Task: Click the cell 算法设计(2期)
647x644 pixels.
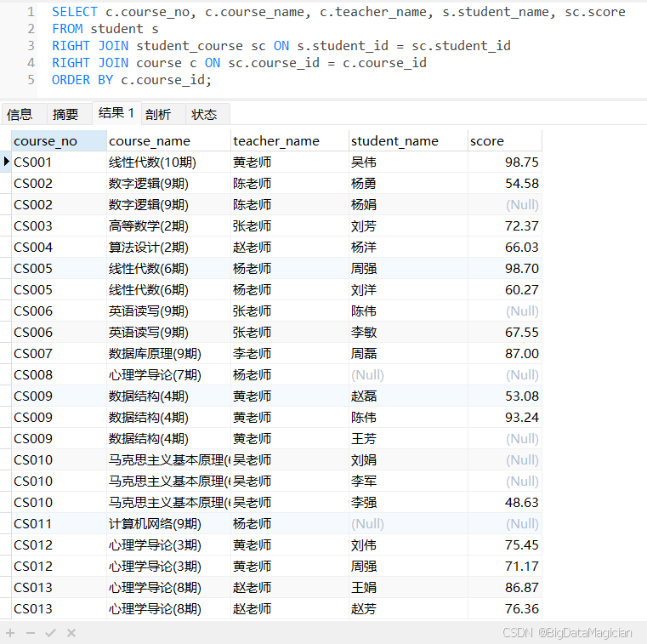Action: [169, 248]
